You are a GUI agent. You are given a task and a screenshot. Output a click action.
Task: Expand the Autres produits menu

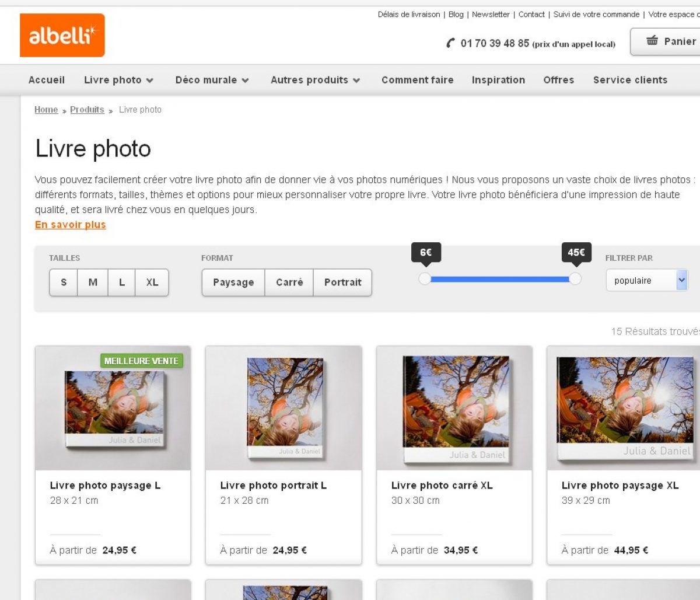tap(315, 80)
